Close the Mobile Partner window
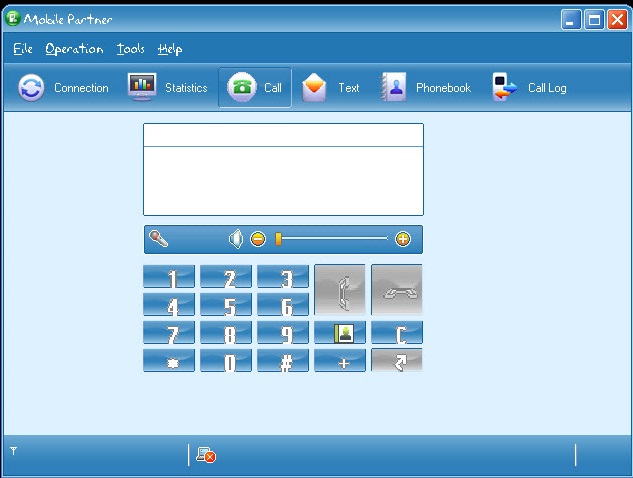This screenshot has width=633, height=478. (x=618, y=19)
